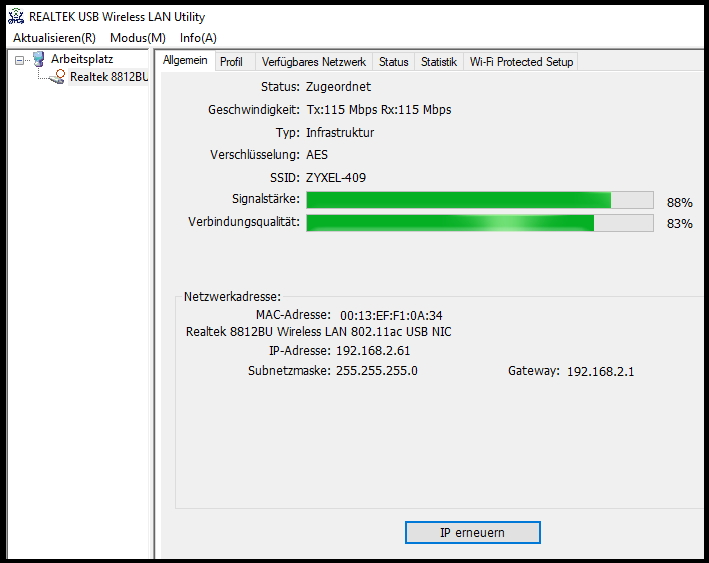709x563 pixels.
Task: Click the Verbindungsqualität progress bar
Action: (x=480, y=223)
